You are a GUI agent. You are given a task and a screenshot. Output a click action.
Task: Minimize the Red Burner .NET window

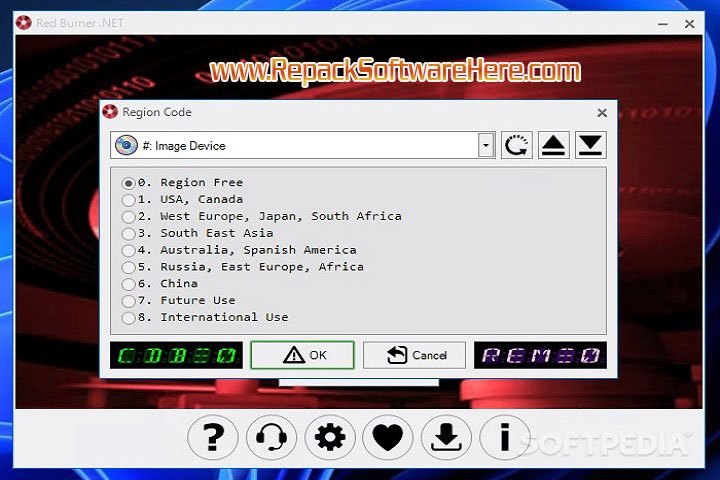click(663, 24)
